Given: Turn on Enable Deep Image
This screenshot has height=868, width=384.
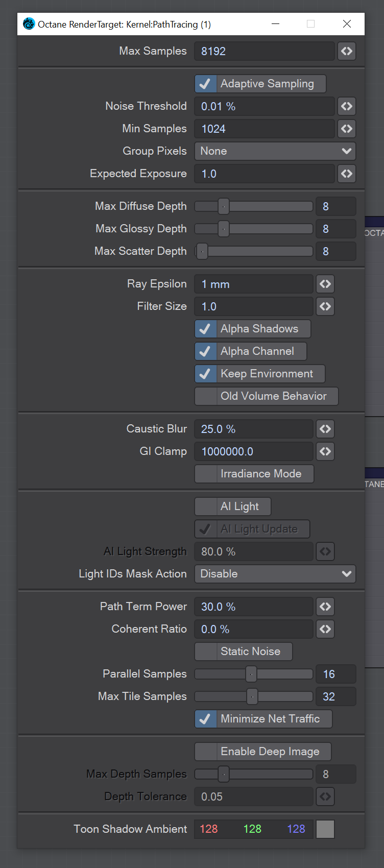Looking at the screenshot, I should pyautogui.click(x=205, y=752).
